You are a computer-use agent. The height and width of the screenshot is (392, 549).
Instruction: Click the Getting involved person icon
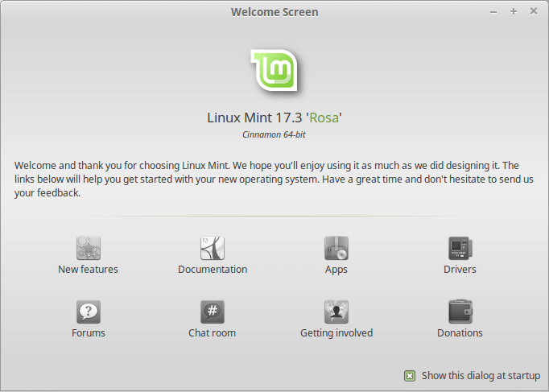coord(336,312)
